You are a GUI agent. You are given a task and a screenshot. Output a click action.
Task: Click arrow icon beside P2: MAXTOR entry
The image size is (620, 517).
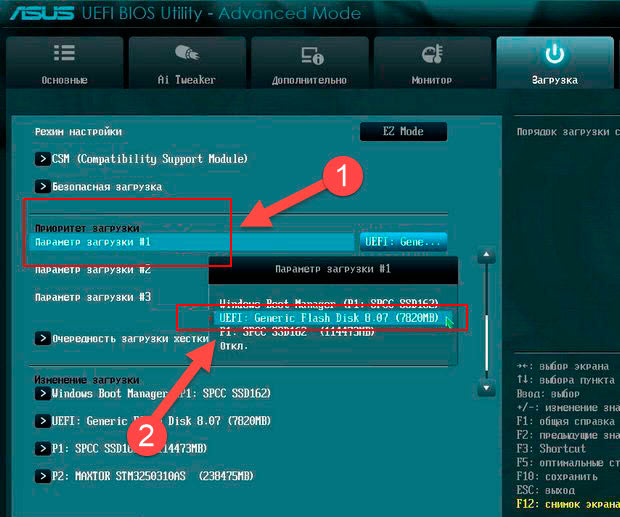point(42,475)
